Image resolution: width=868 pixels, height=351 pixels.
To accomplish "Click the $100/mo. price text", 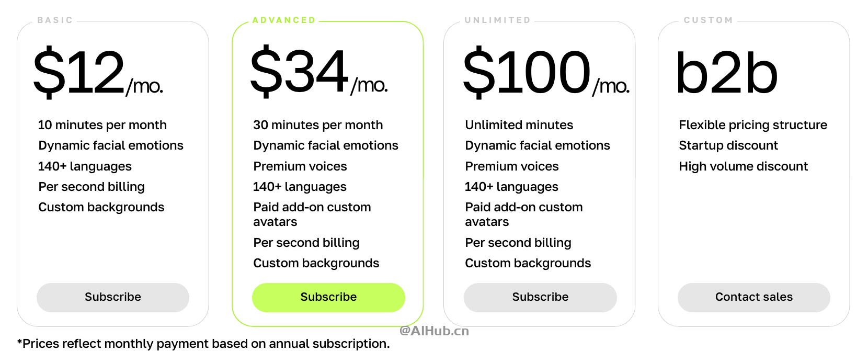I will 546,72.
